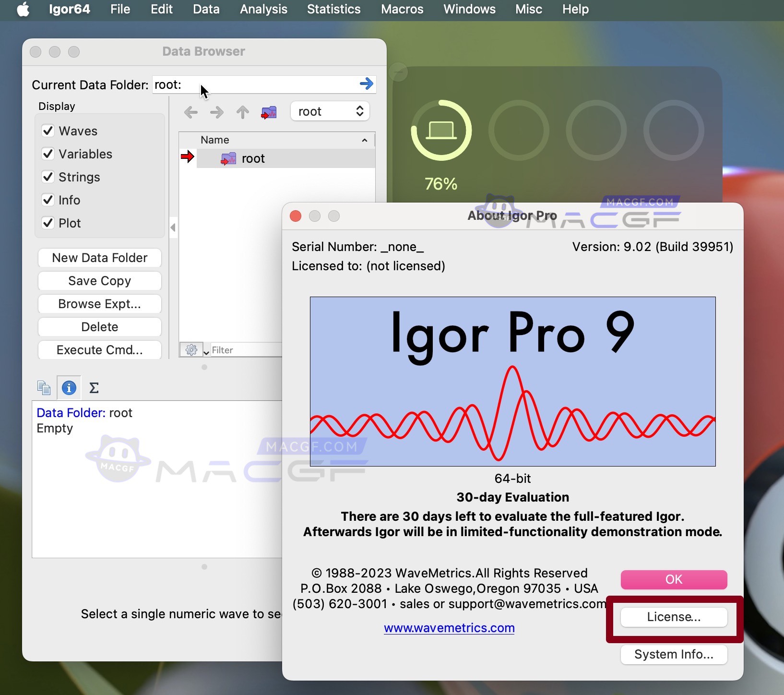The image size is (784, 695).
Task: Click the forward navigation arrow in Data Browser
Action: click(216, 112)
